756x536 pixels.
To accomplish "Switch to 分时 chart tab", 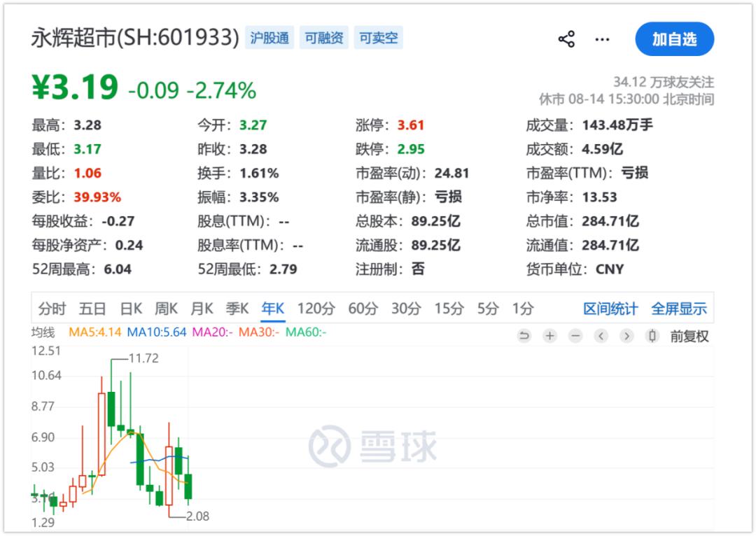I will 52,309.
